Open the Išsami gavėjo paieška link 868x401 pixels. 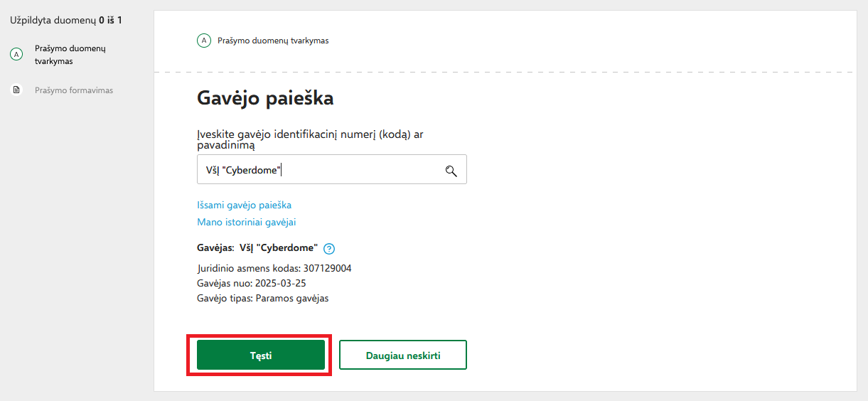click(x=244, y=205)
